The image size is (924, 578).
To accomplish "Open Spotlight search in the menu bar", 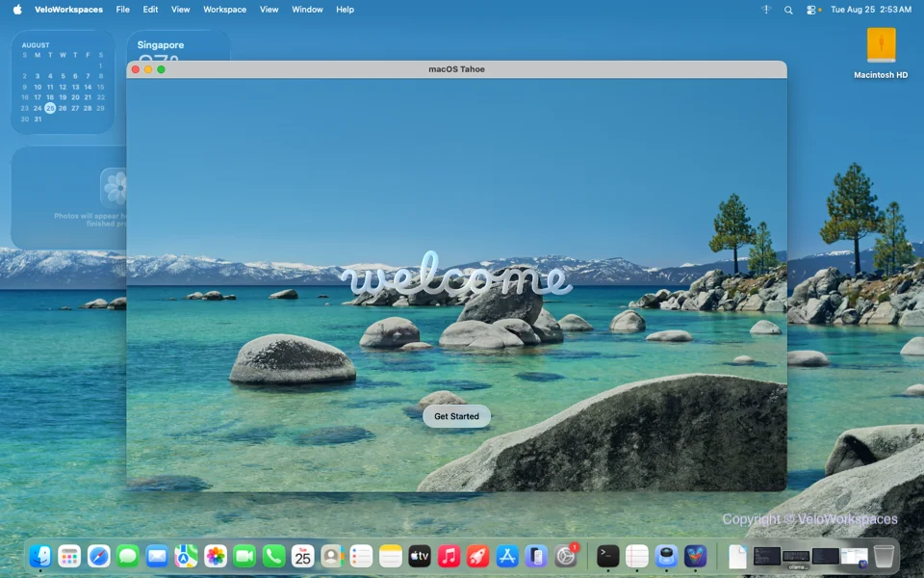I will coord(788,10).
